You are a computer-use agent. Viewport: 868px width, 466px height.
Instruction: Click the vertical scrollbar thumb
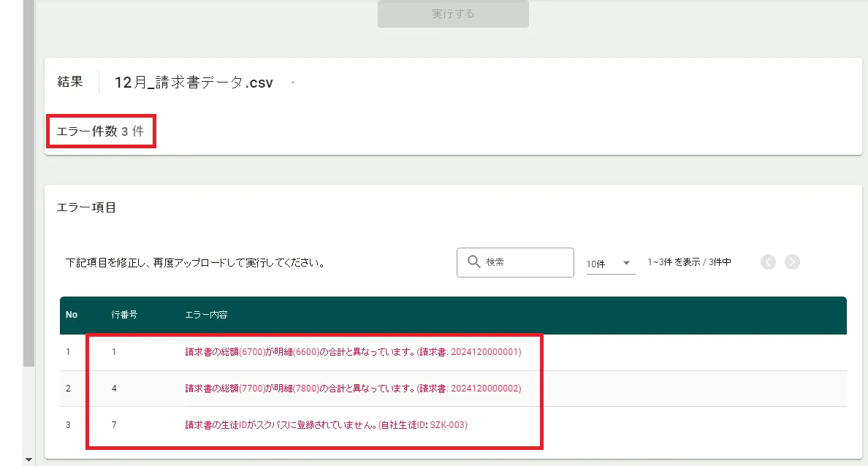(28, 183)
